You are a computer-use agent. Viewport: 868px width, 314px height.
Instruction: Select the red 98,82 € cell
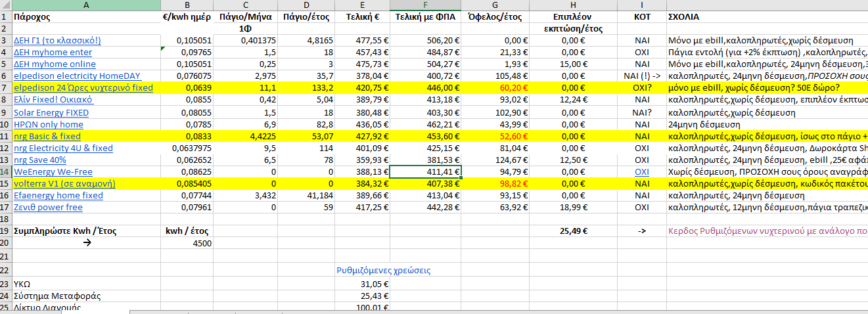click(x=495, y=184)
